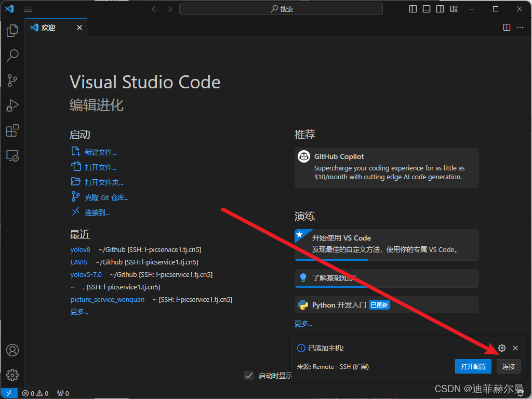Screen dimensions: 532x399
Task: Open the Explorer view in activity bar
Action: click(x=12, y=31)
